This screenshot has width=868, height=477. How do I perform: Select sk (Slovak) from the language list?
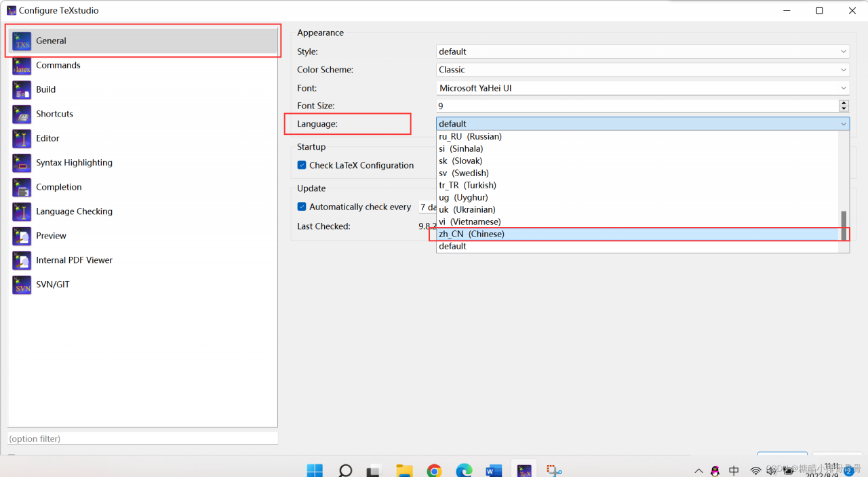tap(637, 161)
